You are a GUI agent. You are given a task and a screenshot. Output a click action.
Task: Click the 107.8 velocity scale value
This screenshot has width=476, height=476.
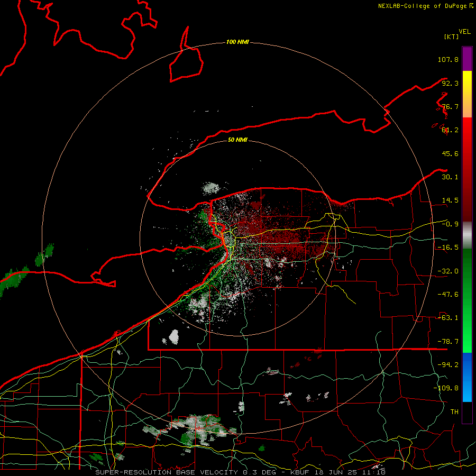(448, 59)
